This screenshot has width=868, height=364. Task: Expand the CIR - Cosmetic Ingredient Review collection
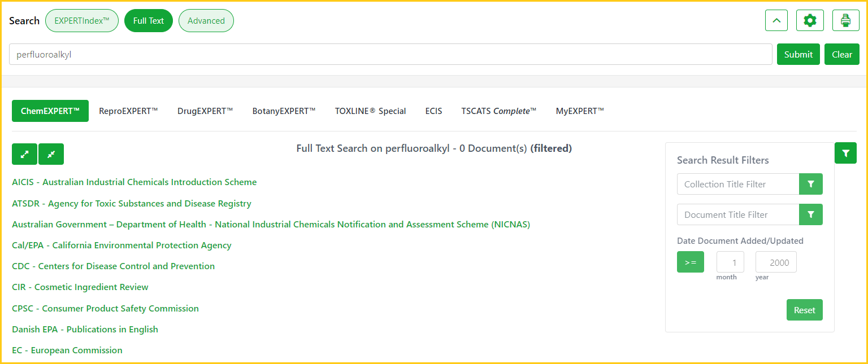click(x=80, y=287)
